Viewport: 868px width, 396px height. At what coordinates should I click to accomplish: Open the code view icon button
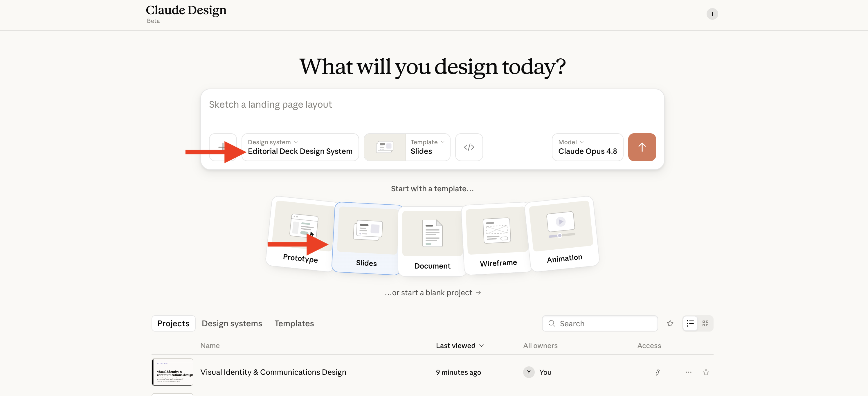coord(469,147)
